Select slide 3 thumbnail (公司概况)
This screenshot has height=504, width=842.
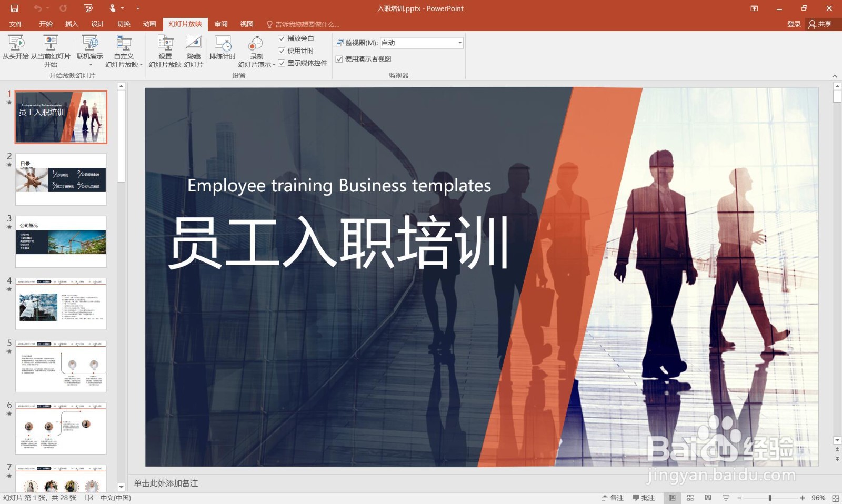61,241
